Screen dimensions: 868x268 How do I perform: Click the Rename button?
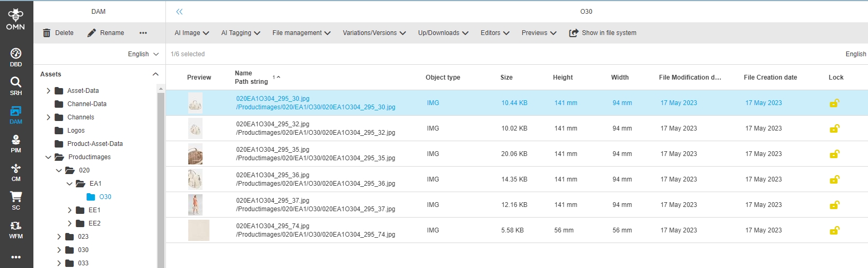pos(106,33)
